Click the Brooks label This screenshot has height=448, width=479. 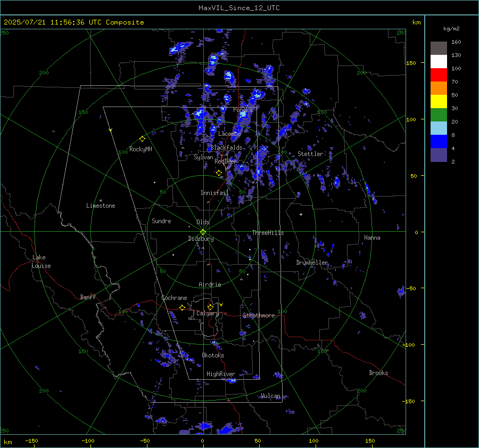378,373
